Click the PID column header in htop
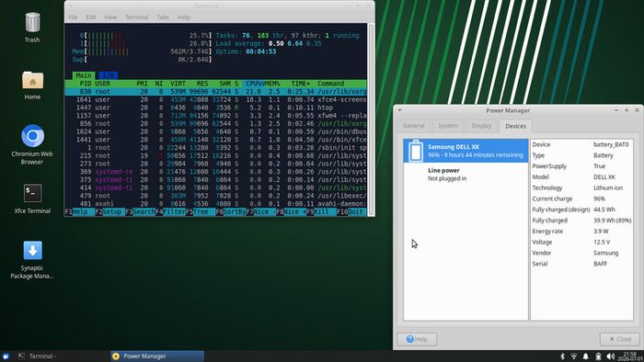 pos(86,84)
